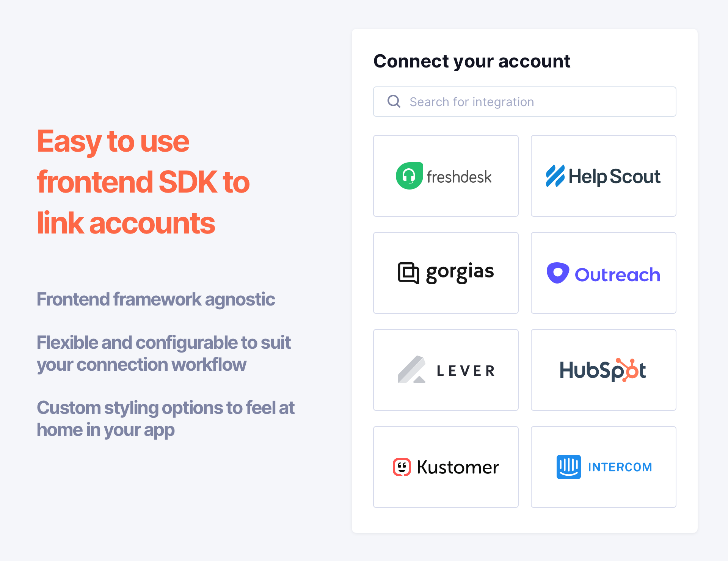
Task: Click the Connect your account heading
Action: tap(472, 61)
